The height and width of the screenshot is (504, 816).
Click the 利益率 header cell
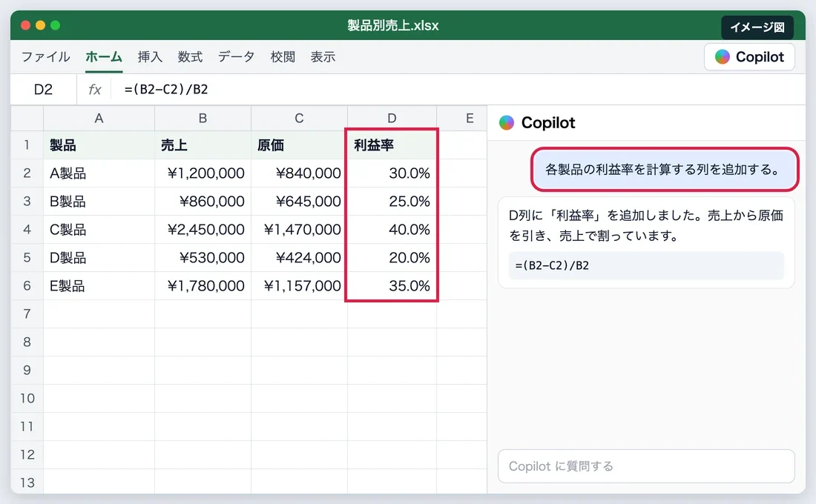point(392,145)
